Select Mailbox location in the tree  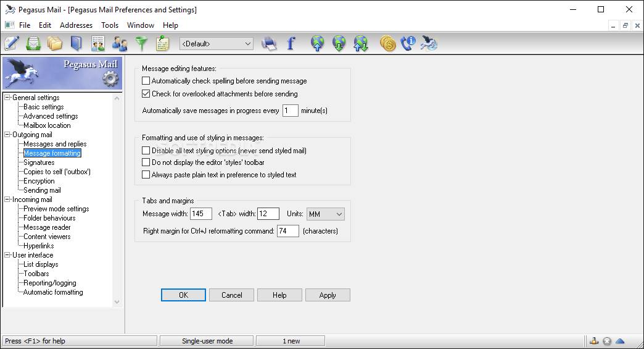point(47,125)
